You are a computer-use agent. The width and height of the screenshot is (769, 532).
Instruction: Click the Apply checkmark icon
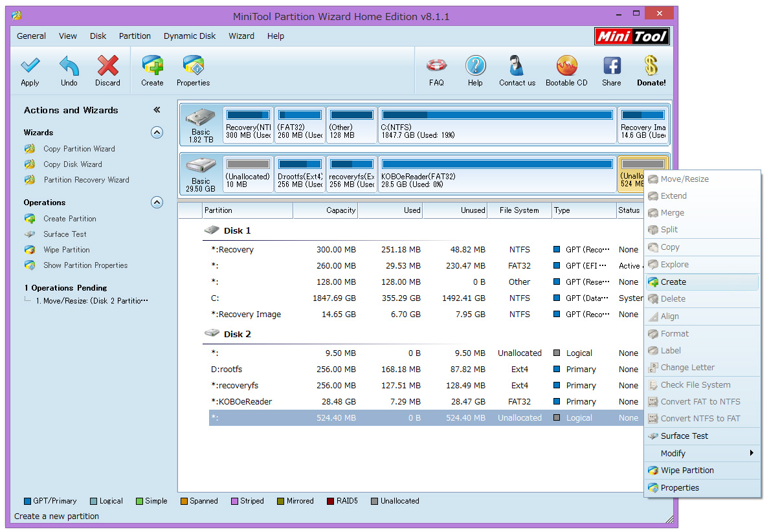point(30,65)
